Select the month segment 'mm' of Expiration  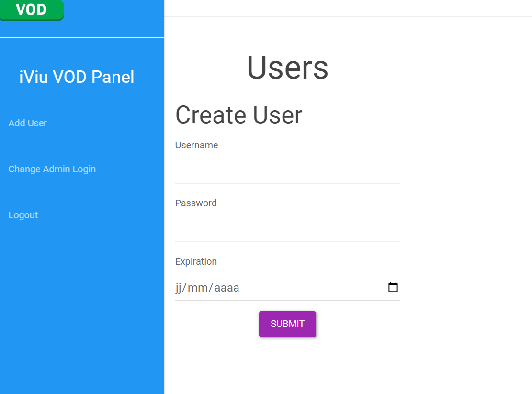click(x=197, y=288)
